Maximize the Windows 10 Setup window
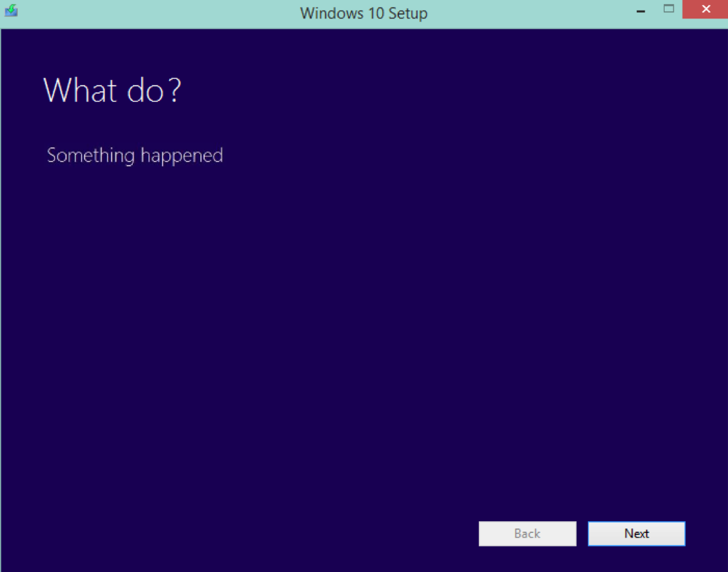Screen dimensions: 728x572 pyautogui.click(x=669, y=9)
